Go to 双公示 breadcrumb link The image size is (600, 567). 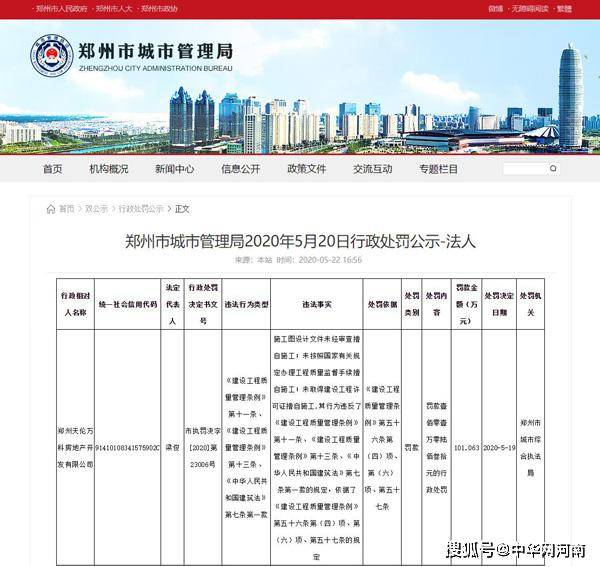[x=96, y=209]
